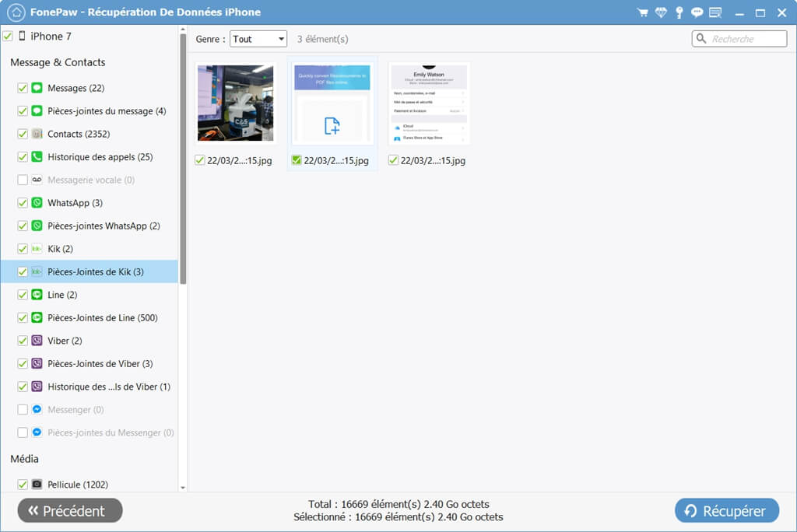Click the Pièces-Jointes de Line icon
The height and width of the screenshot is (532, 797).
click(37, 317)
